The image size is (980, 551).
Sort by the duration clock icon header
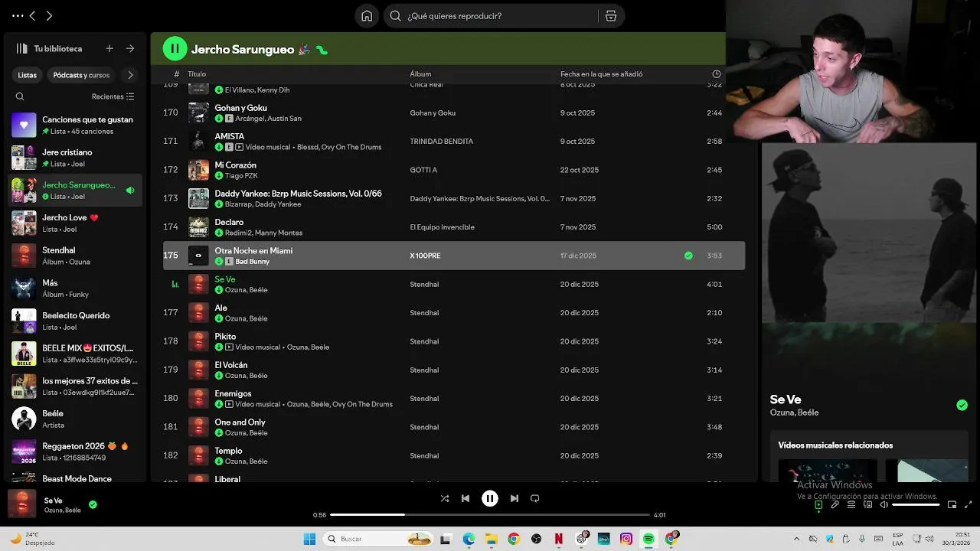click(x=717, y=74)
